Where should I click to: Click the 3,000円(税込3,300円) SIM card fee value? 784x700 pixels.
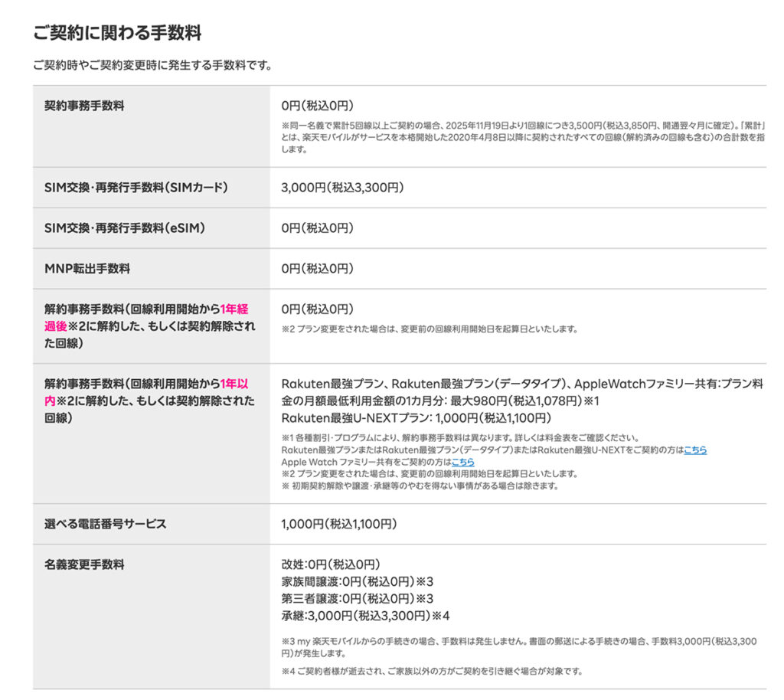[342, 188]
